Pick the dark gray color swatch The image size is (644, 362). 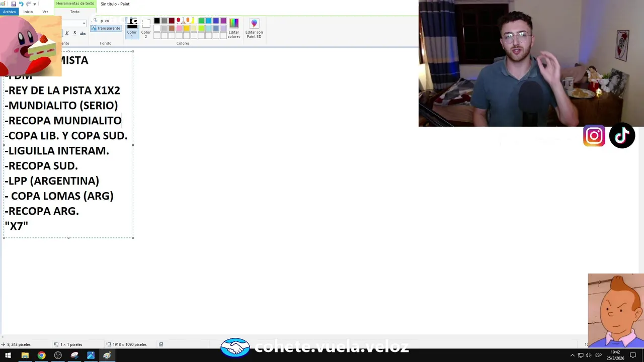(165, 21)
